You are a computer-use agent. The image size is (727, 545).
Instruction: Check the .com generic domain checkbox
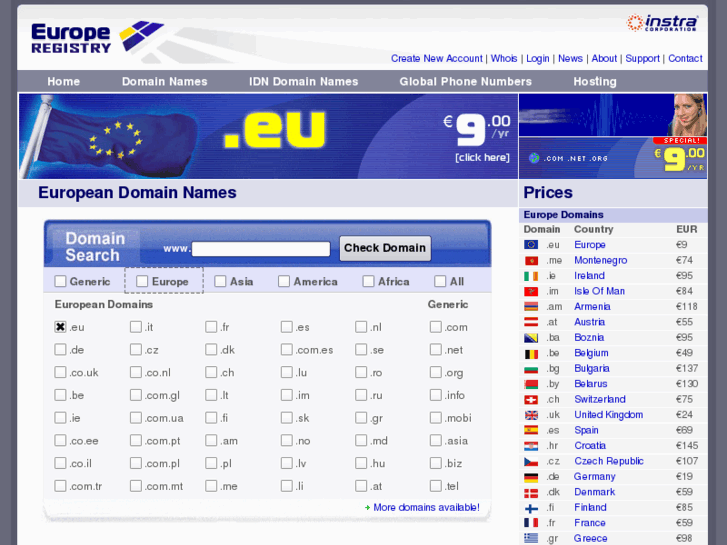click(x=435, y=327)
